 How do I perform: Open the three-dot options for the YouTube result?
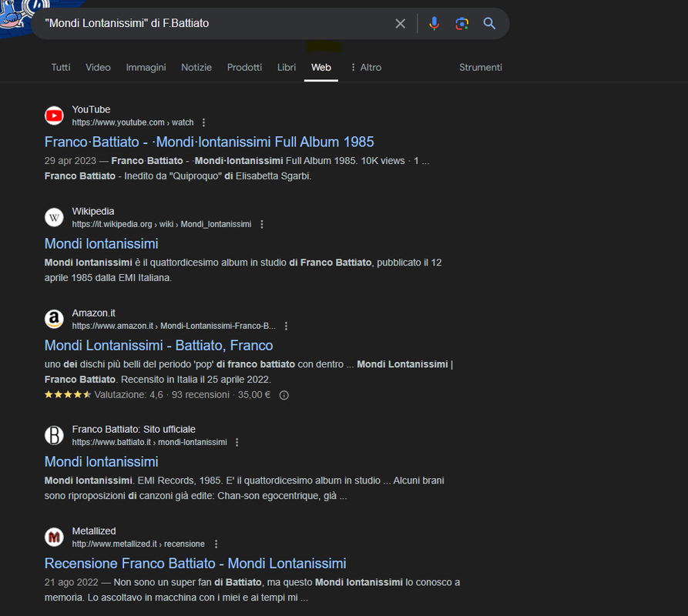tap(203, 122)
